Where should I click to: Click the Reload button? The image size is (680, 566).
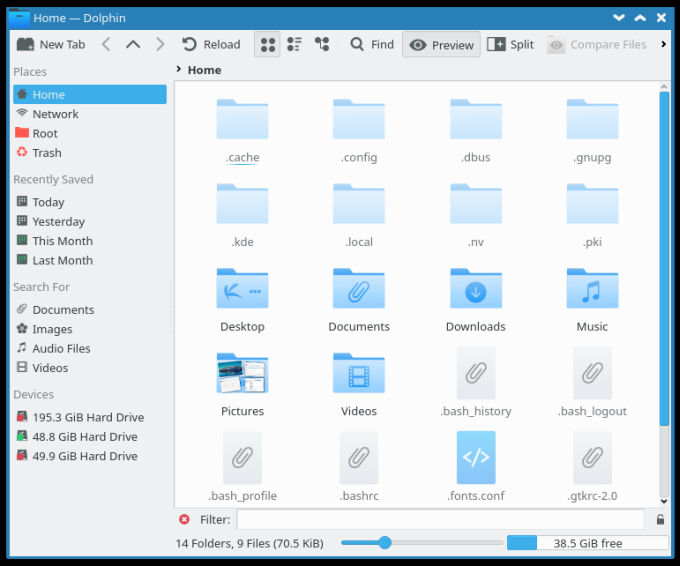pos(211,44)
